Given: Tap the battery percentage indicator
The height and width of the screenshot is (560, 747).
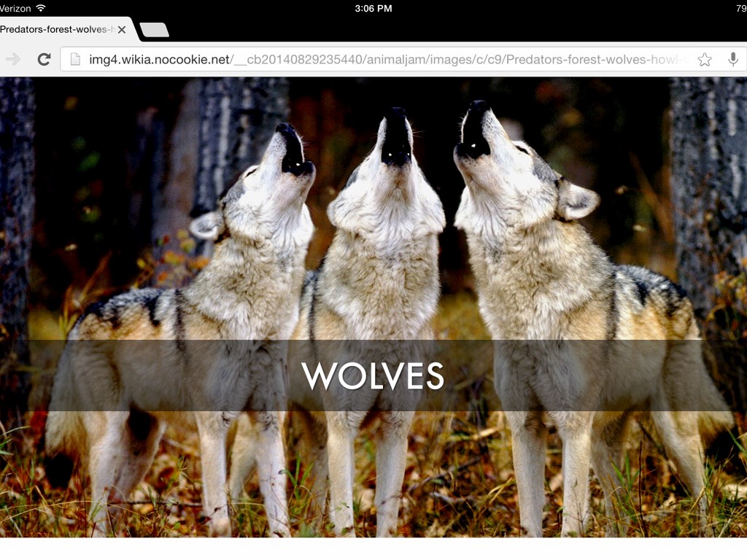Looking at the screenshot, I should pyautogui.click(x=740, y=8).
